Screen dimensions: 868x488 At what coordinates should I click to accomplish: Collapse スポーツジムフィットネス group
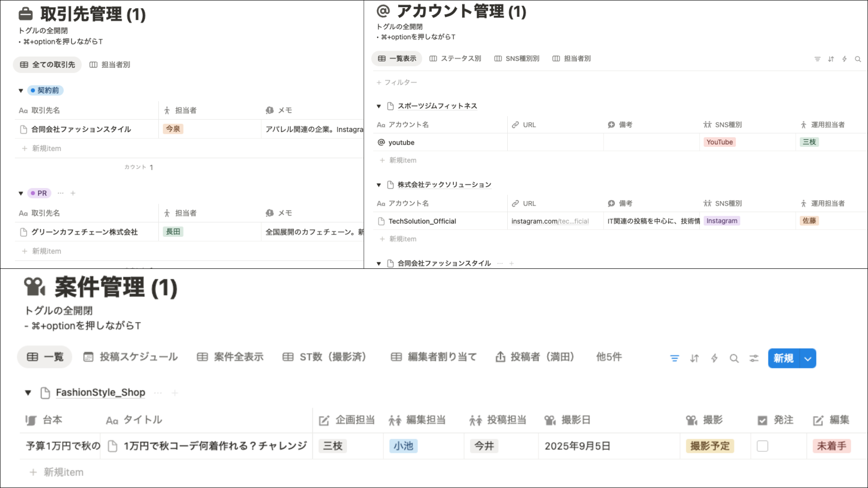pyautogui.click(x=379, y=106)
